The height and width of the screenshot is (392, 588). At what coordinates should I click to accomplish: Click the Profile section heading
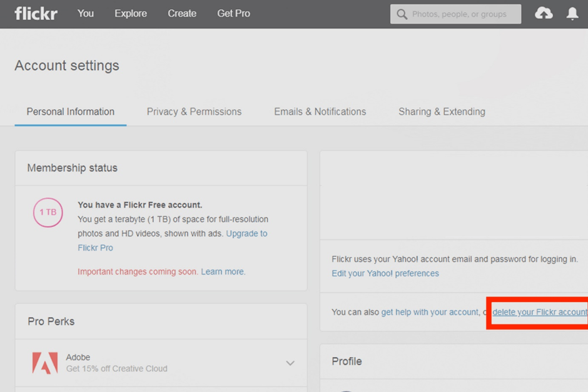coord(347,361)
